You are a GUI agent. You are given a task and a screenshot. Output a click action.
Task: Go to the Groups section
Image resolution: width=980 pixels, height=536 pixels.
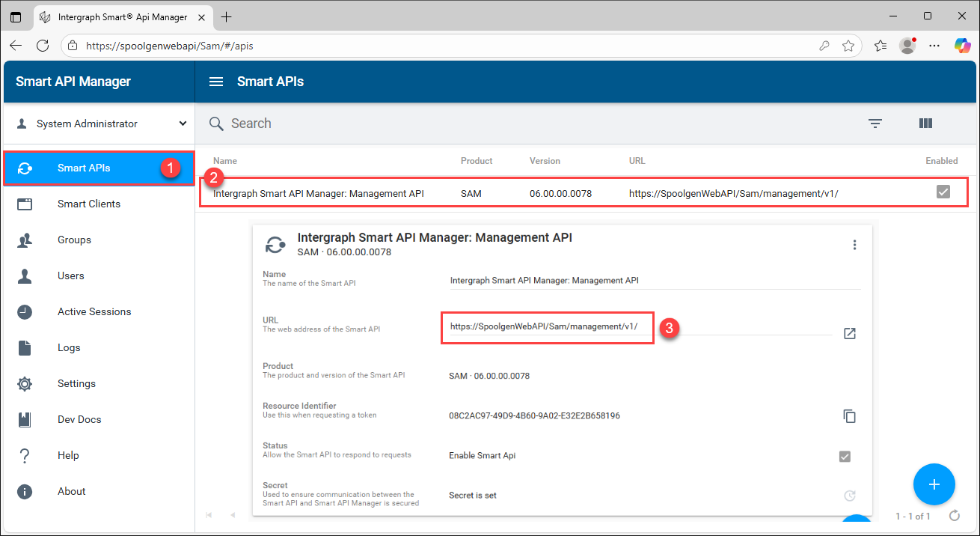click(x=74, y=240)
